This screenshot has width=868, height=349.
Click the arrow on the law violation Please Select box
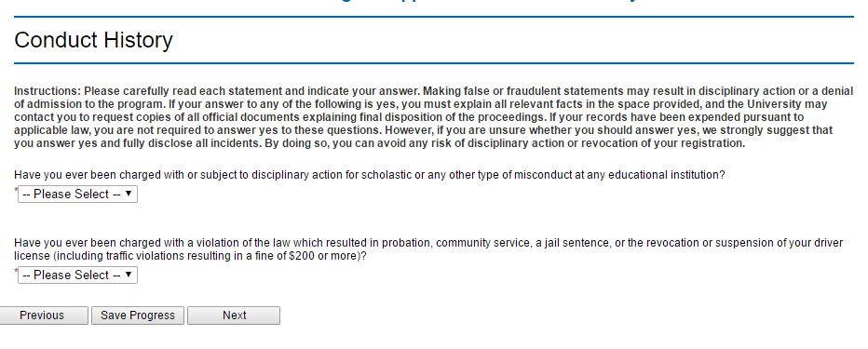129,275
